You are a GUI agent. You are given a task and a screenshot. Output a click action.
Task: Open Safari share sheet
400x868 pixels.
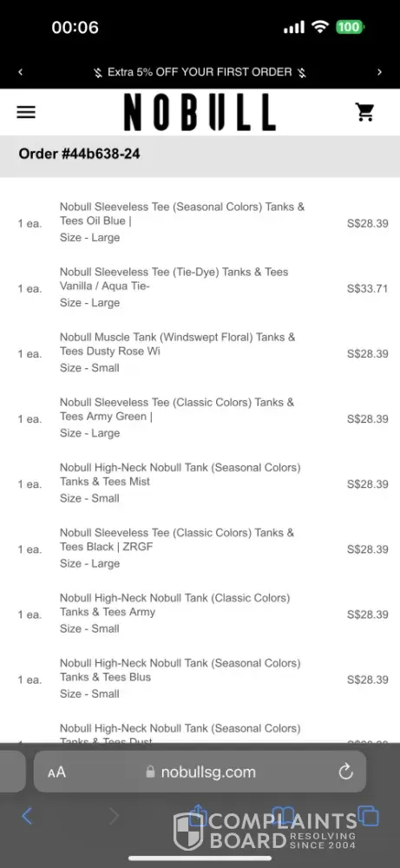198,815
